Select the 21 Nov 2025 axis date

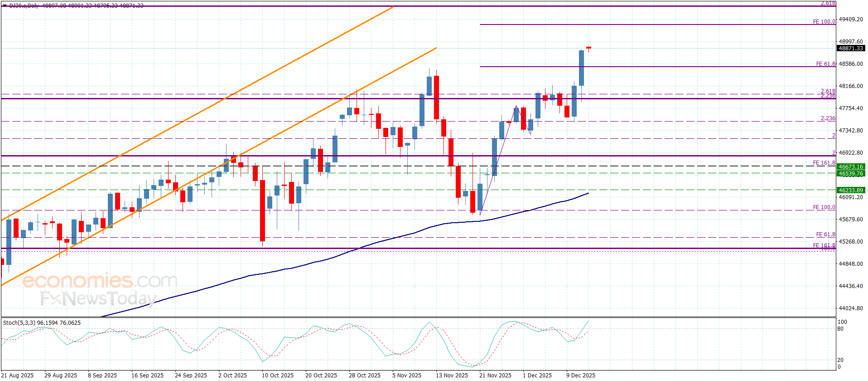[495, 375]
